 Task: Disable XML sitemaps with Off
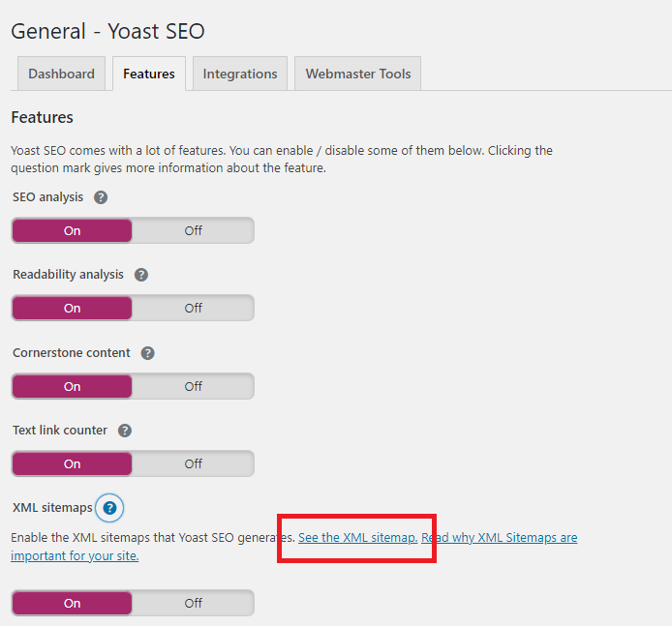pyautogui.click(x=193, y=604)
